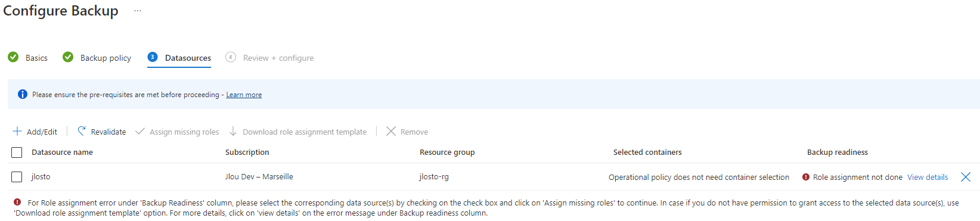
Task: Click the Add/Edit plus icon
Action: [x=17, y=131]
